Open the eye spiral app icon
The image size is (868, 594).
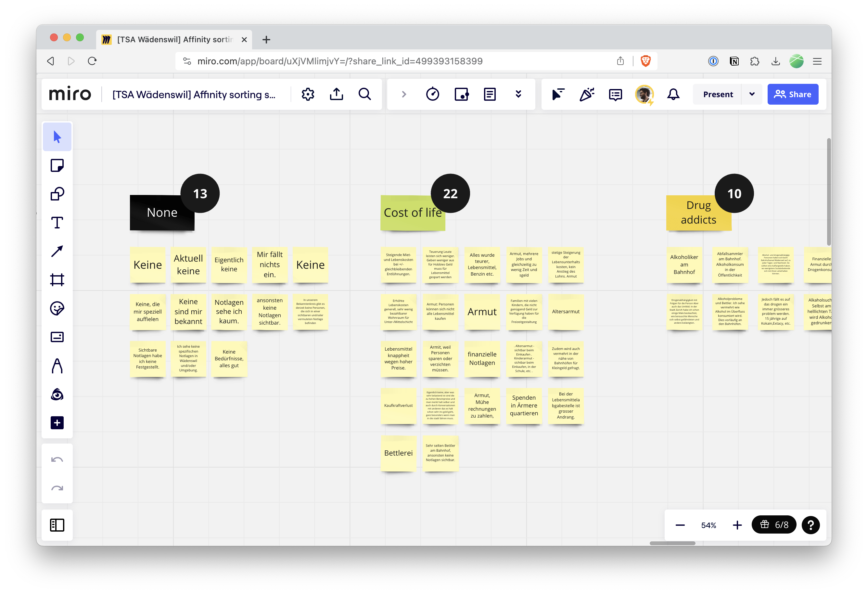click(57, 394)
